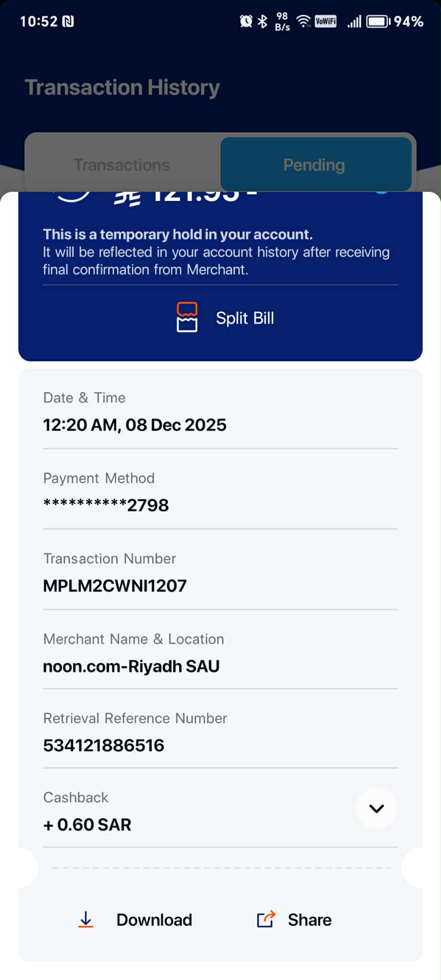This screenshot has height=980, width=441.
Task: Tap the Wi-Fi signal icon
Action: (303, 21)
